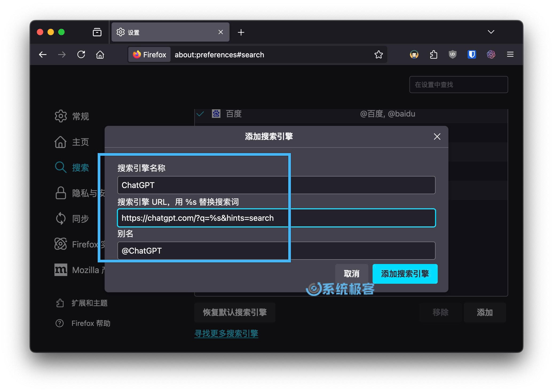Click the 添加 button
This screenshot has height=392, width=553.
[485, 312]
